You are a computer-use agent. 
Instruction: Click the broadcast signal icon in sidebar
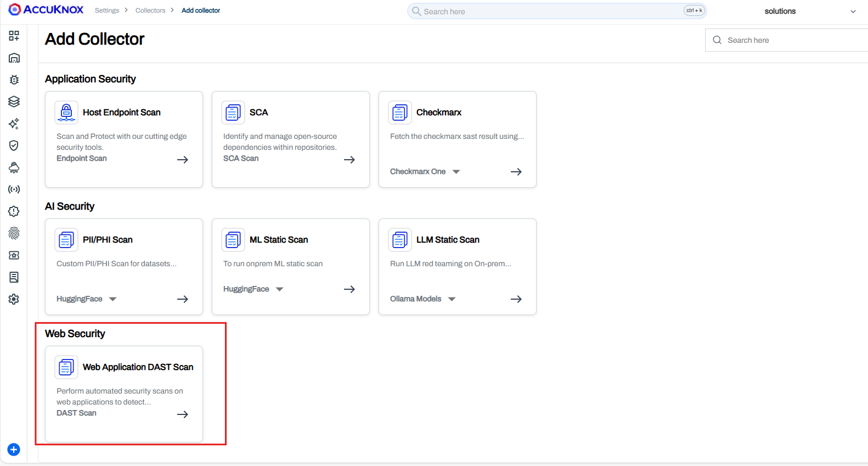[14, 189]
